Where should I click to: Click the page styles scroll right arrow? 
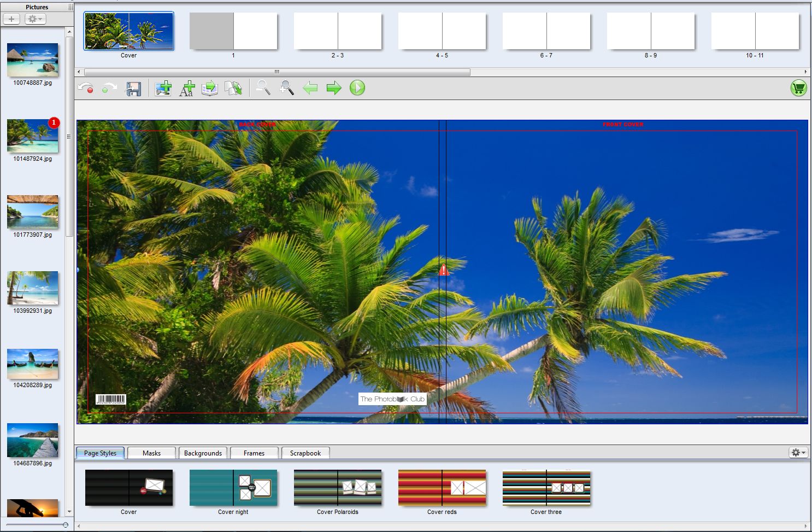pyautogui.click(x=805, y=526)
